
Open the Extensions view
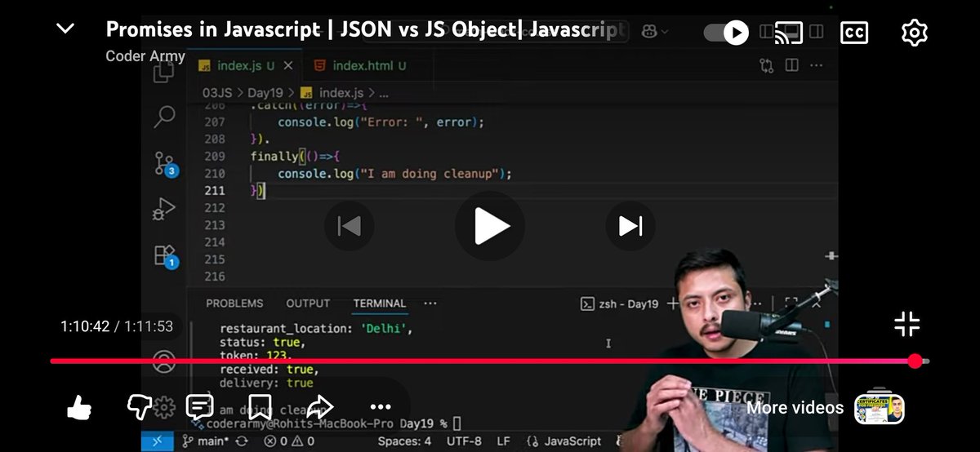pos(164,255)
